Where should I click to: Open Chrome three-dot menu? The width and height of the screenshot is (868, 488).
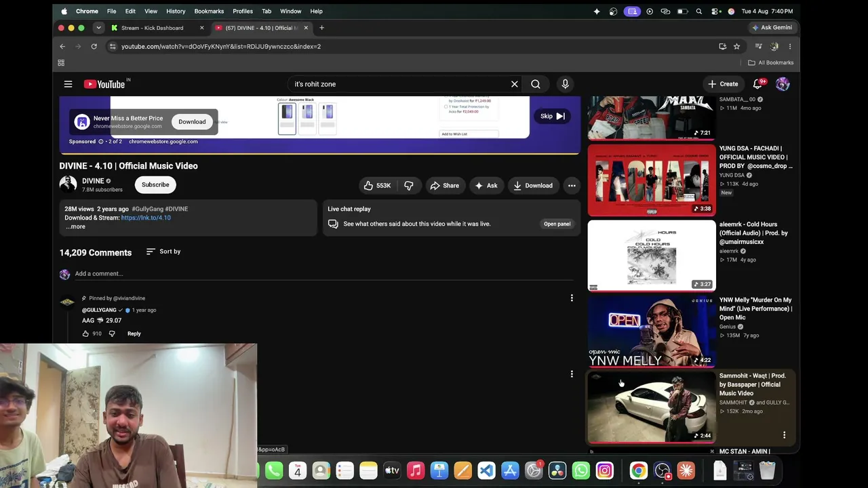[x=789, y=47]
